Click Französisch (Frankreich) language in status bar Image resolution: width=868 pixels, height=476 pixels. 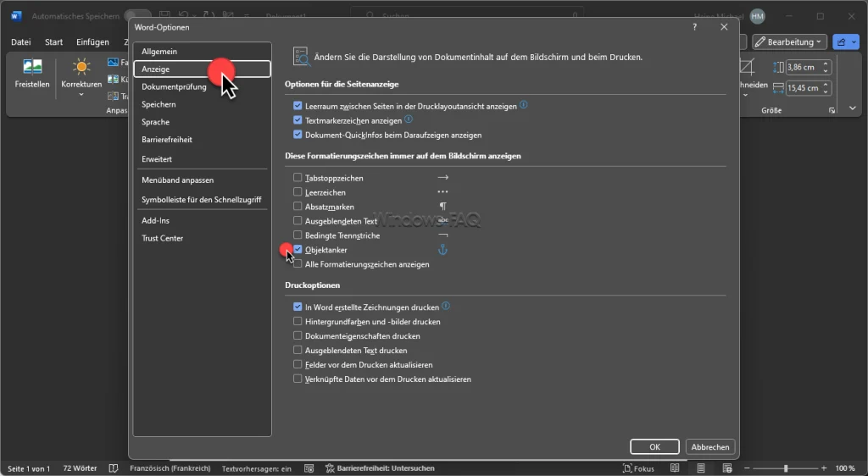[x=170, y=468]
